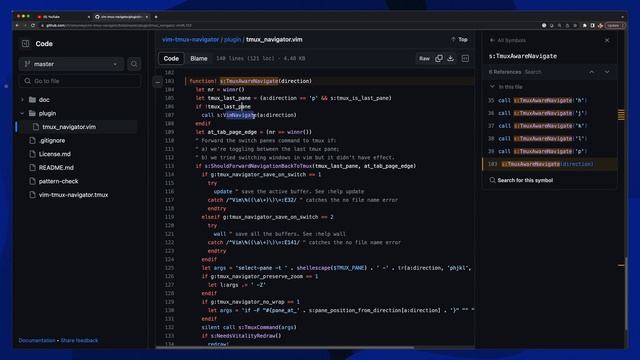Viewport: 640px width, 360px height.
Task: Reload the page icon
Action: [x=33, y=25]
